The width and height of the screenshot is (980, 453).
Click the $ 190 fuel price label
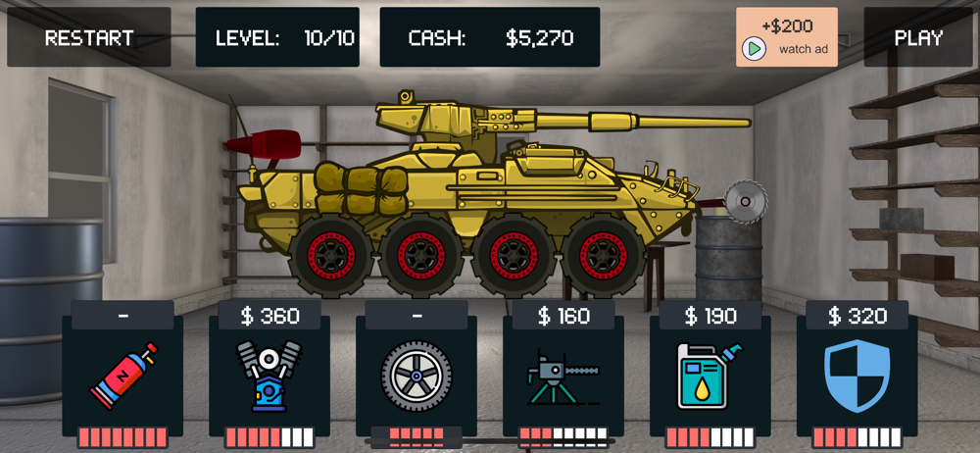[x=710, y=316]
